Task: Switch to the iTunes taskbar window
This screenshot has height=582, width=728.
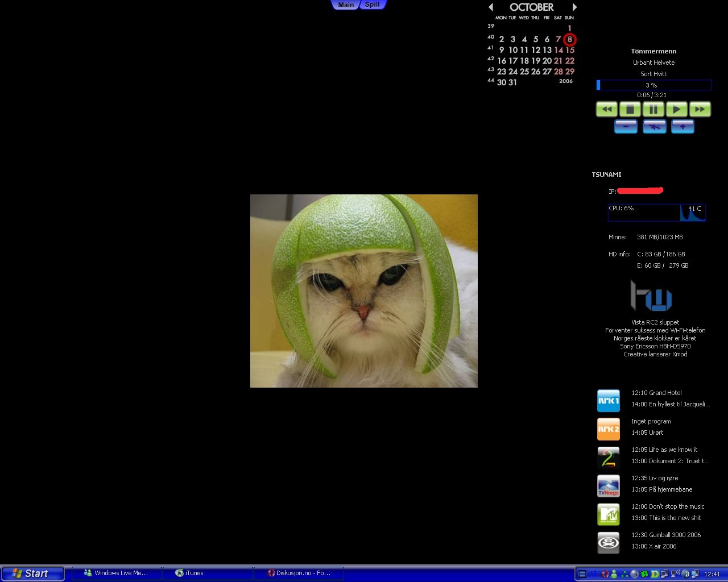Action: coord(207,573)
